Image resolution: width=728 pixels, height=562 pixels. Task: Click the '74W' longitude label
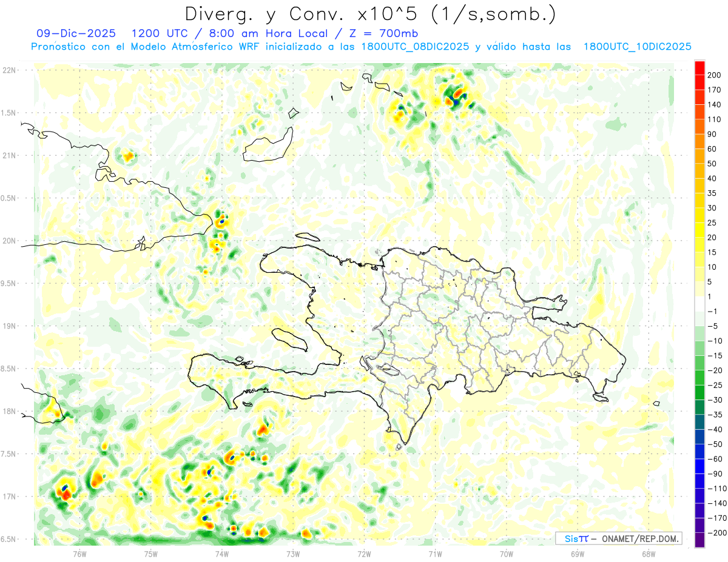221,553
